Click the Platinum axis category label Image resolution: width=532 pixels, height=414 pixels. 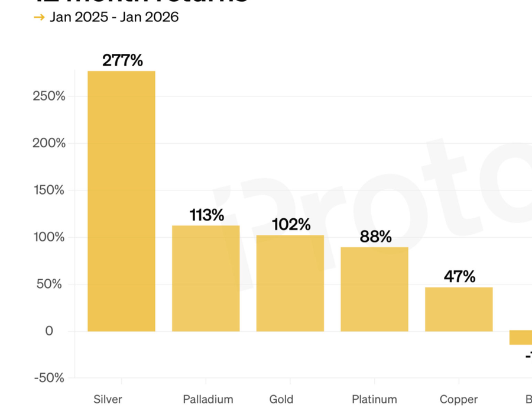tap(374, 399)
